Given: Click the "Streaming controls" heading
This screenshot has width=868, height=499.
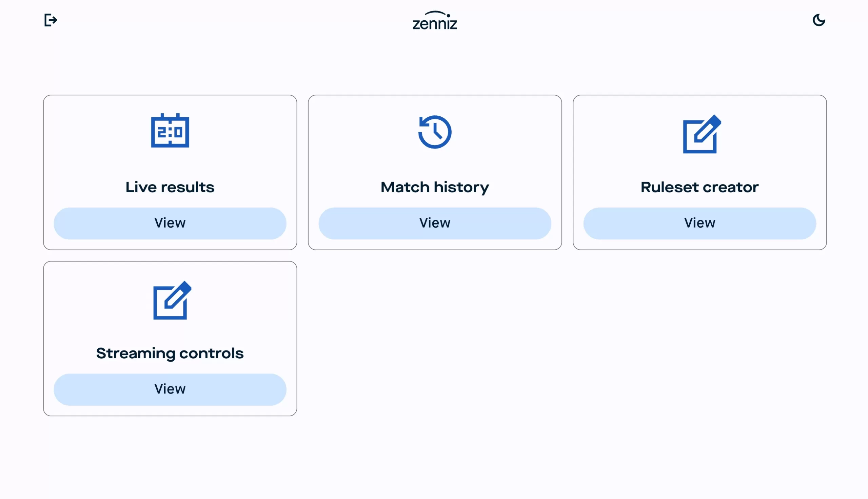Looking at the screenshot, I should (170, 353).
